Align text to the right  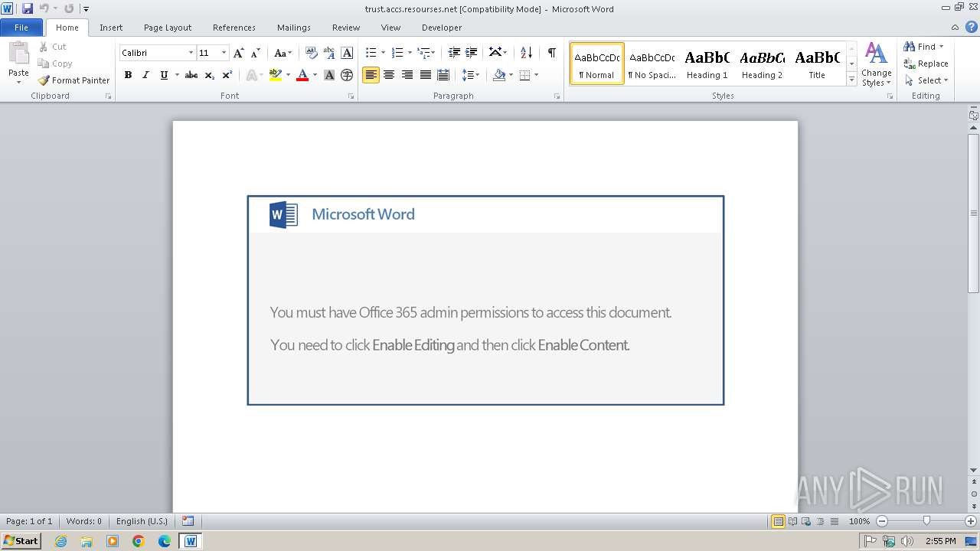407,75
